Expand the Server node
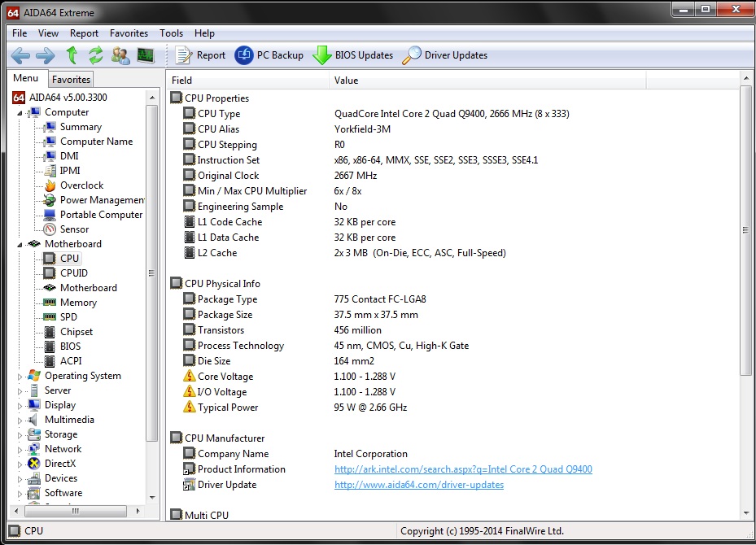Image resolution: width=756 pixels, height=545 pixels. click(20, 391)
